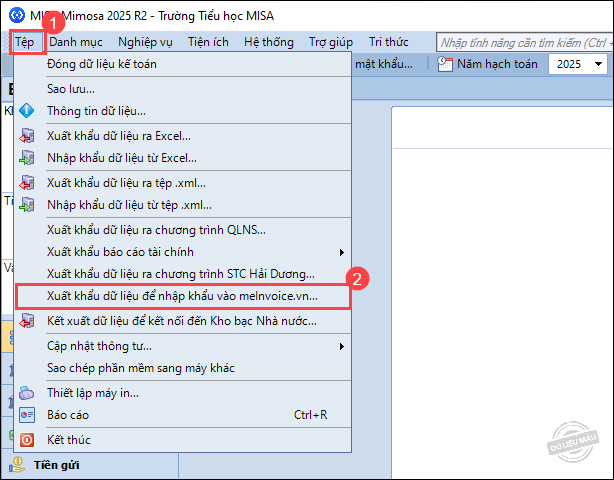Viewport: 614px width, 480px height.
Task: Select Xuất khẩu dữ liệu ra chương trình QLNS...
Action: pyautogui.click(x=182, y=230)
